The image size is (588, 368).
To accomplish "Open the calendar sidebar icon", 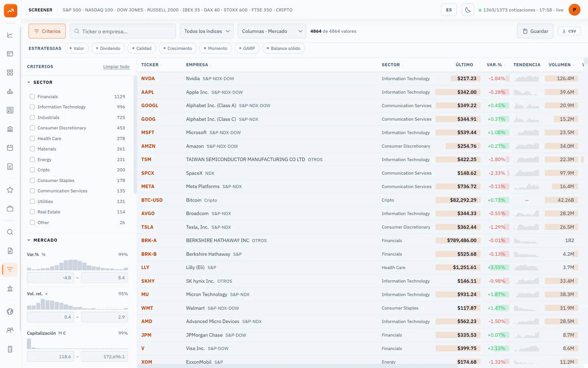I will pyautogui.click(x=10, y=148).
